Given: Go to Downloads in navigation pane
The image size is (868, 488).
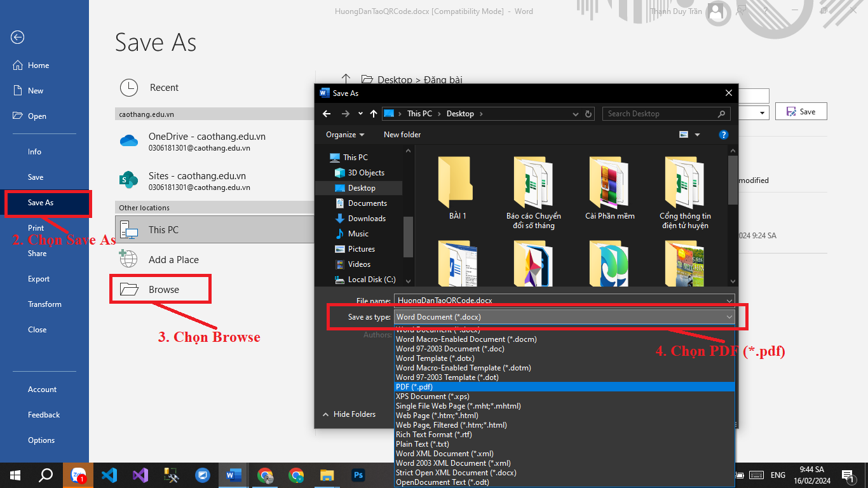Looking at the screenshot, I should coord(360,219).
